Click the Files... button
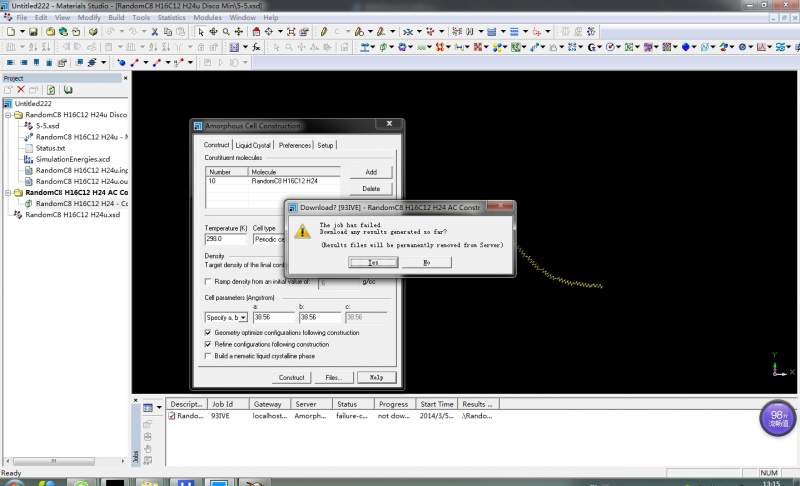This screenshot has width=800, height=486. click(333, 377)
